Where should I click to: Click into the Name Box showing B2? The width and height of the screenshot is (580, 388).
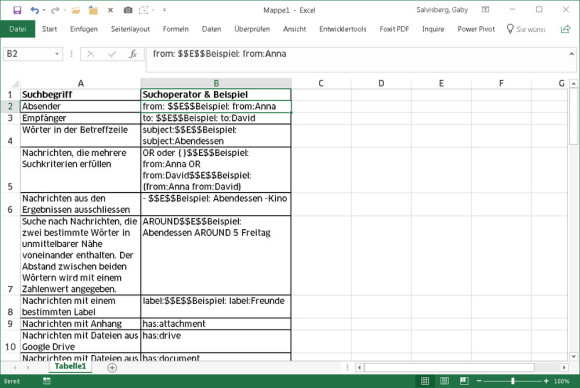point(28,54)
